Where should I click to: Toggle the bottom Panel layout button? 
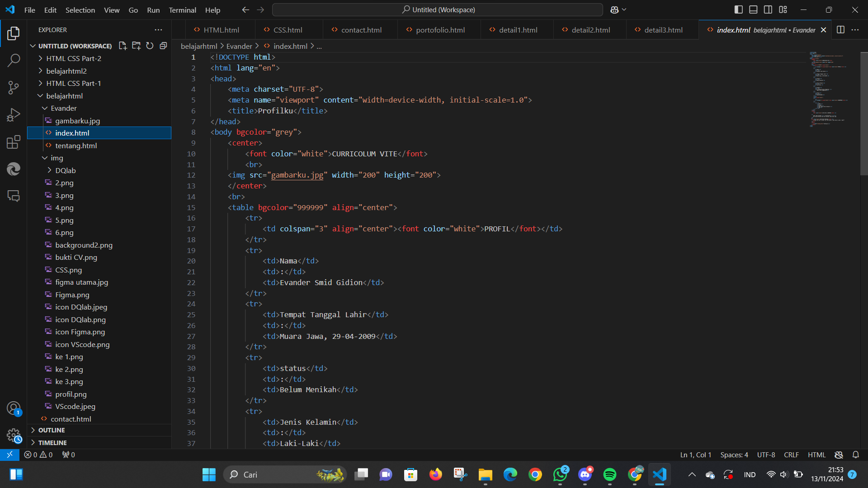pos(753,9)
